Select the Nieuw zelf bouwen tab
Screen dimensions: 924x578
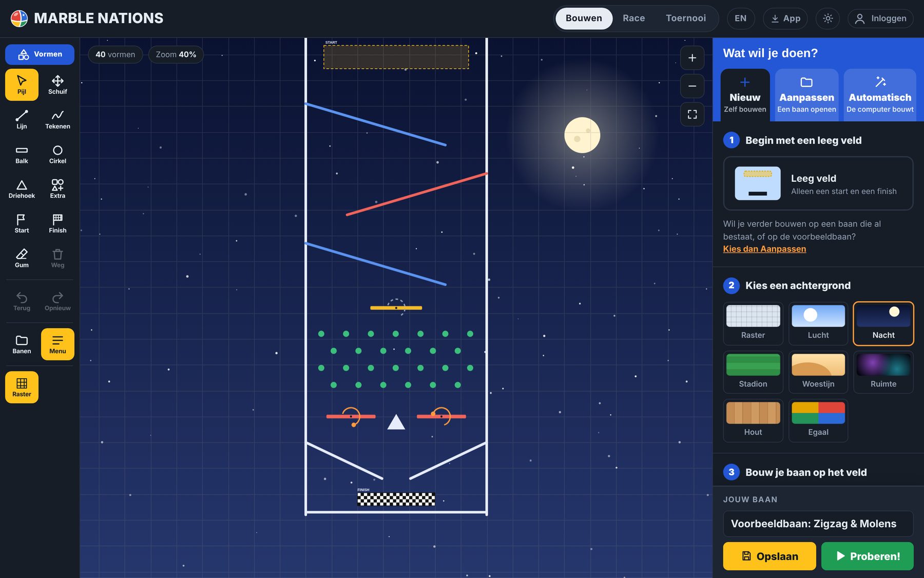coord(745,95)
